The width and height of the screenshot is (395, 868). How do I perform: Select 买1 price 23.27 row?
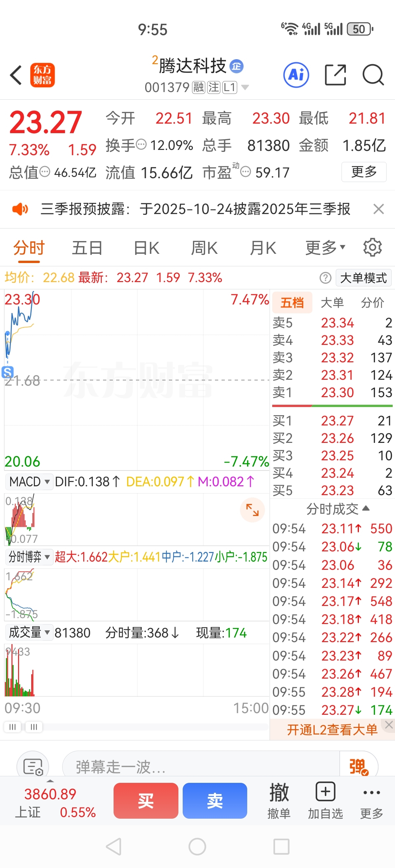point(332,421)
